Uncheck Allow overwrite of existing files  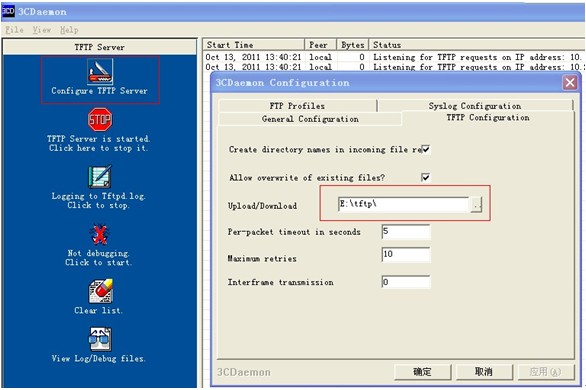(x=425, y=177)
